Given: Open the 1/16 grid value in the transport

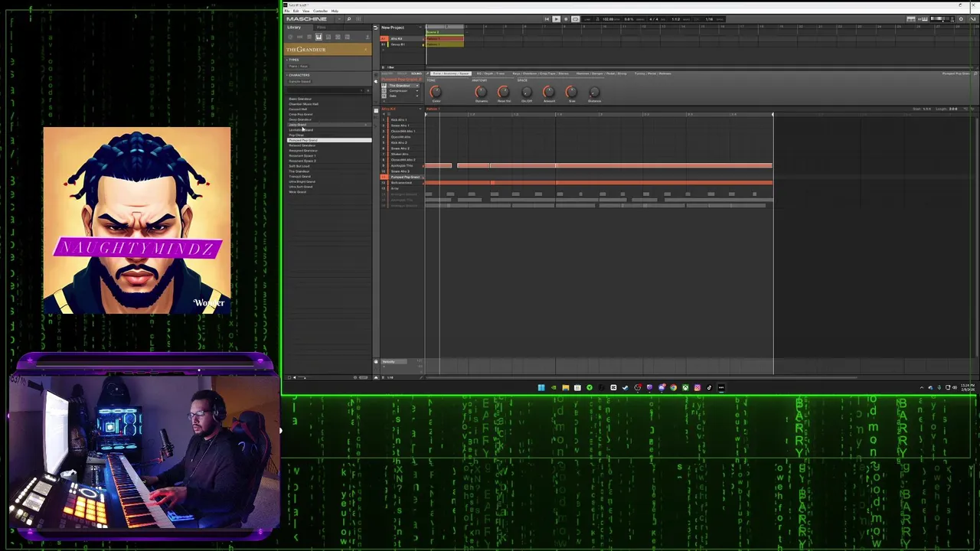Looking at the screenshot, I should (x=709, y=19).
